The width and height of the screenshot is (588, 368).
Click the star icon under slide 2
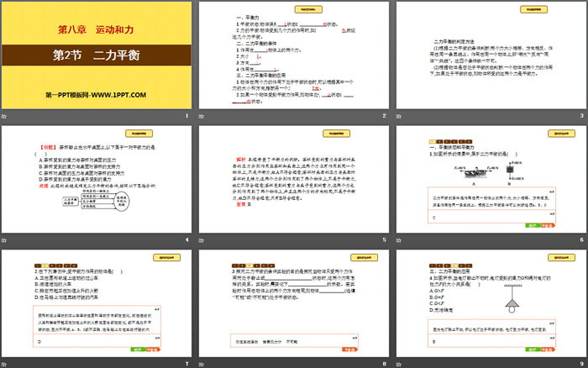(202, 116)
